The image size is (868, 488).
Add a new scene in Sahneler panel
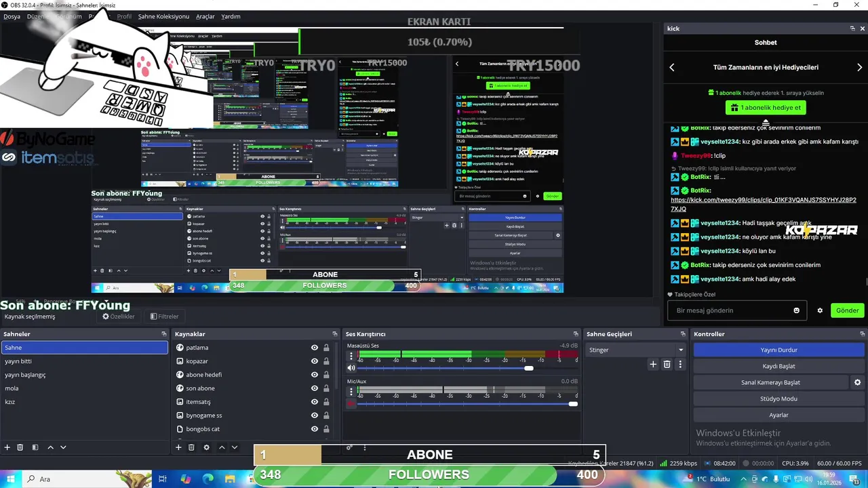[7, 447]
